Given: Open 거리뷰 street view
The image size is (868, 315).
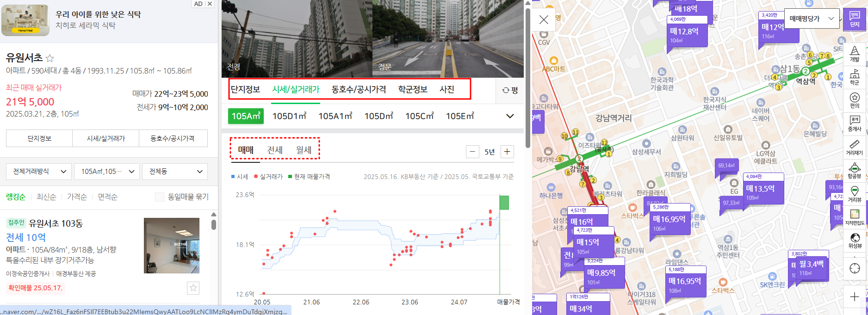Looking at the screenshot, I should pyautogui.click(x=855, y=194).
